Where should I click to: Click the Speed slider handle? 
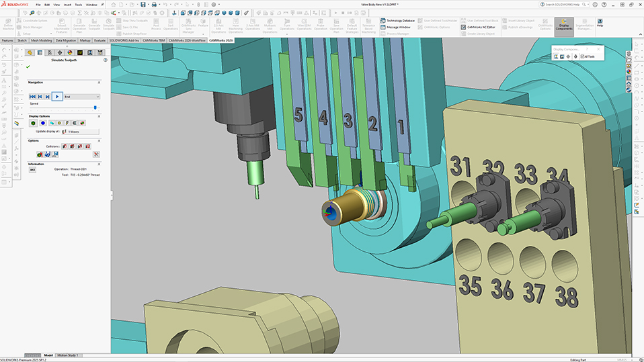tap(95, 107)
